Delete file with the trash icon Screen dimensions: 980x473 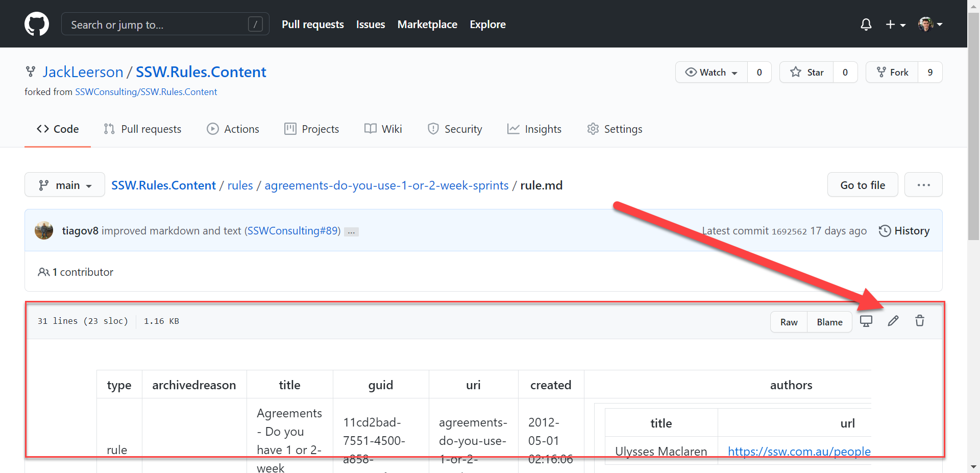[920, 321]
